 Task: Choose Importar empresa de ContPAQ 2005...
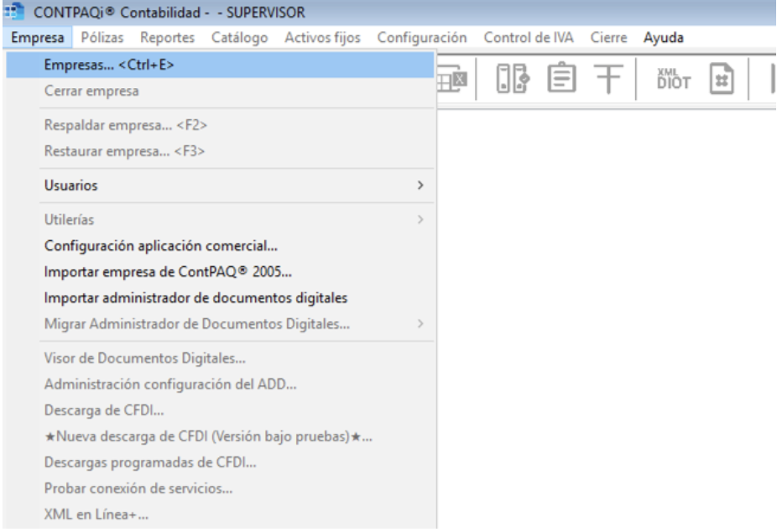pos(220,272)
